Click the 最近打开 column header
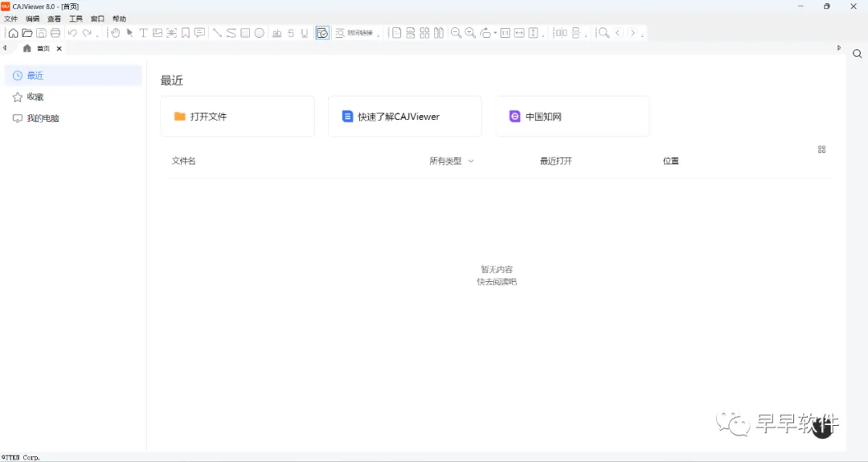868x462 pixels. (x=556, y=161)
